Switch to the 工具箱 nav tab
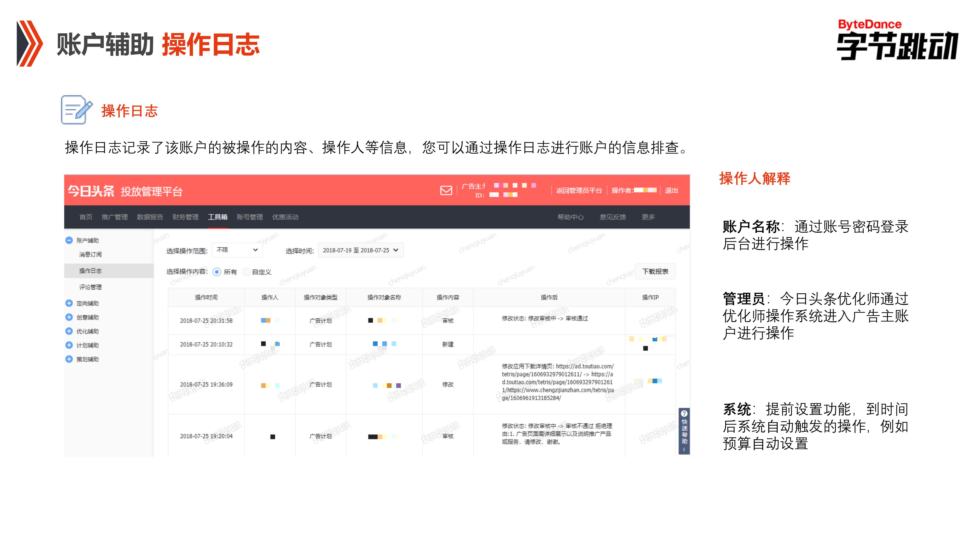This screenshot has height=551, width=980. (x=218, y=217)
